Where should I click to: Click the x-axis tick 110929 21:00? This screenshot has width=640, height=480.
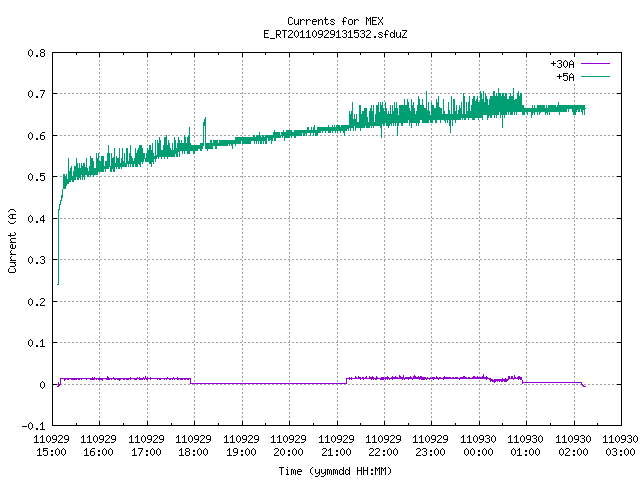(336, 446)
